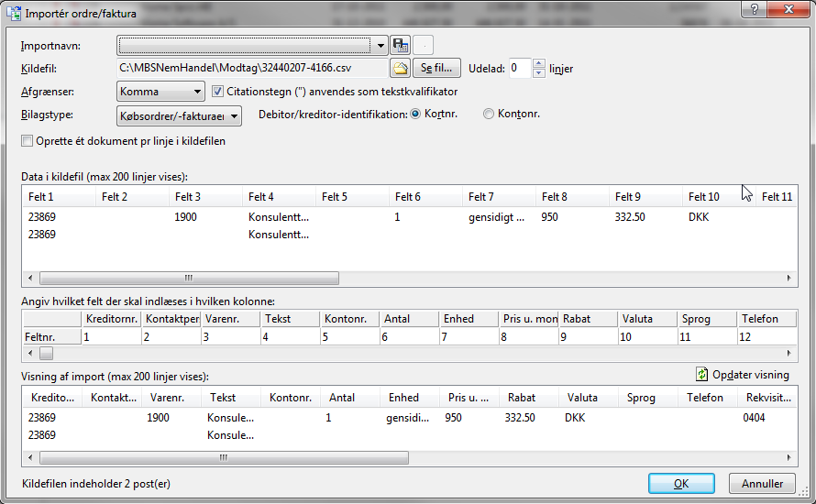This screenshot has width=816, height=504.
Task: Select second source row value 23869
Action: (41, 235)
